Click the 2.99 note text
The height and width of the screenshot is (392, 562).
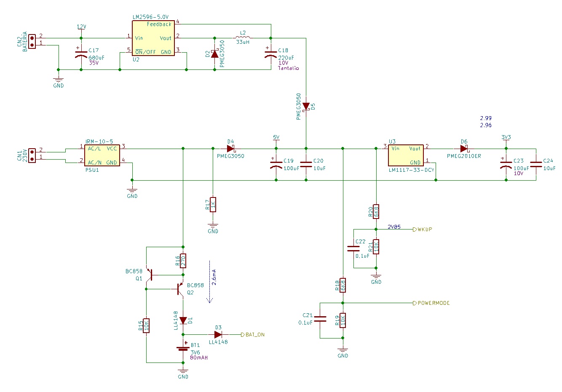(x=486, y=118)
